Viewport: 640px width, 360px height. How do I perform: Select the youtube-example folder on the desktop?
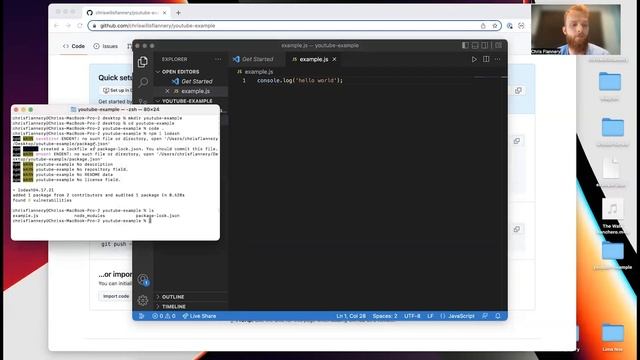613,251
